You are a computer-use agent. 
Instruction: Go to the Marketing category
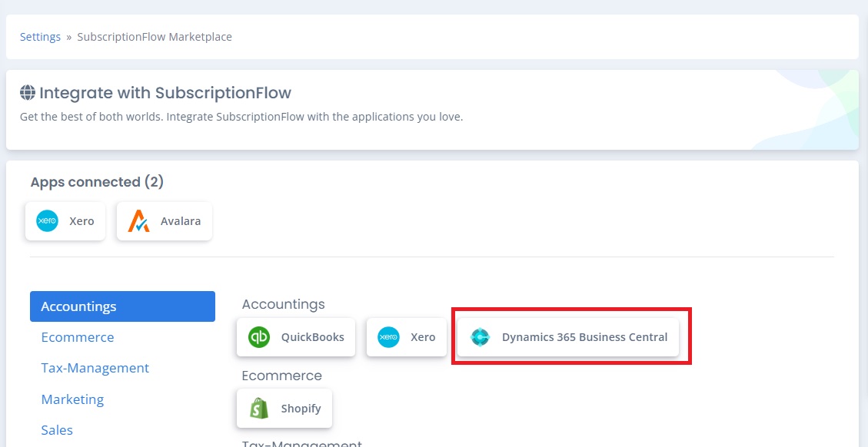72,399
